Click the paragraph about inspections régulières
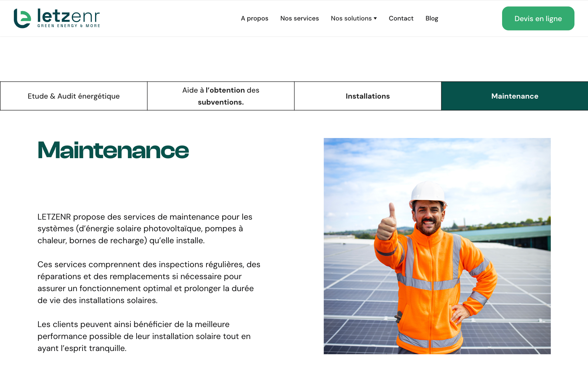 pyautogui.click(x=149, y=282)
